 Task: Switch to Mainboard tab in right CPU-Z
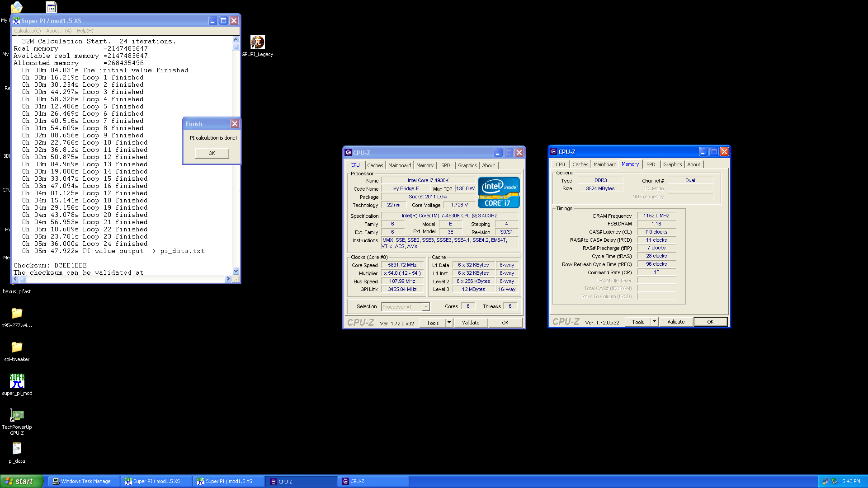click(605, 164)
